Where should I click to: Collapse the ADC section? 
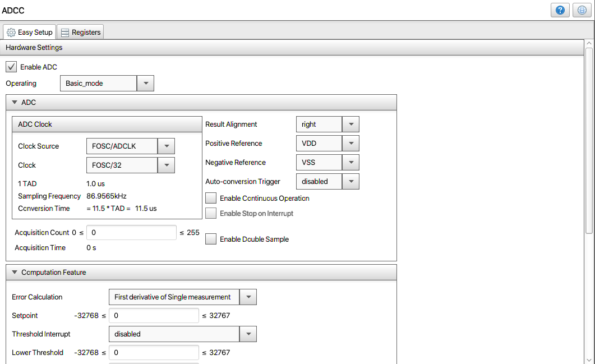[14, 102]
